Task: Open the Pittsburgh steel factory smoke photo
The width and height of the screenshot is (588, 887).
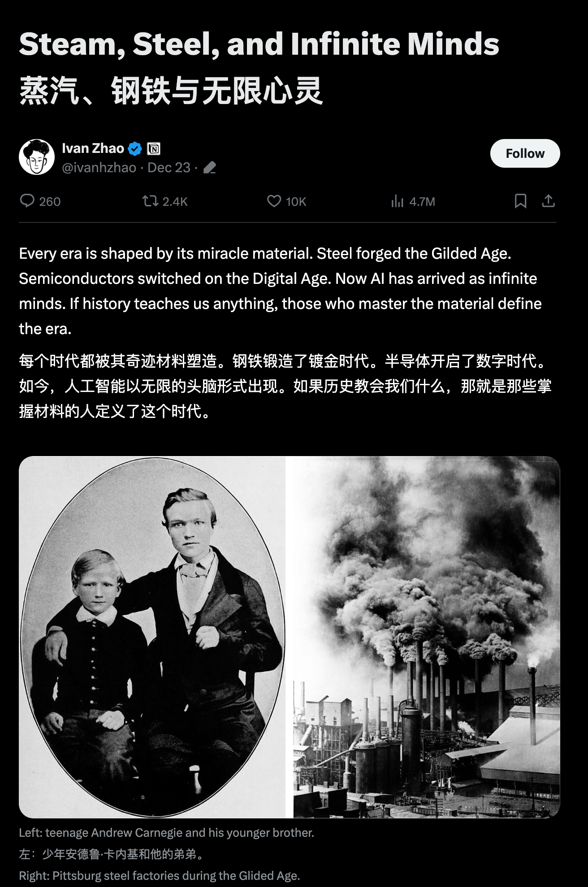Action: pyautogui.click(x=426, y=637)
